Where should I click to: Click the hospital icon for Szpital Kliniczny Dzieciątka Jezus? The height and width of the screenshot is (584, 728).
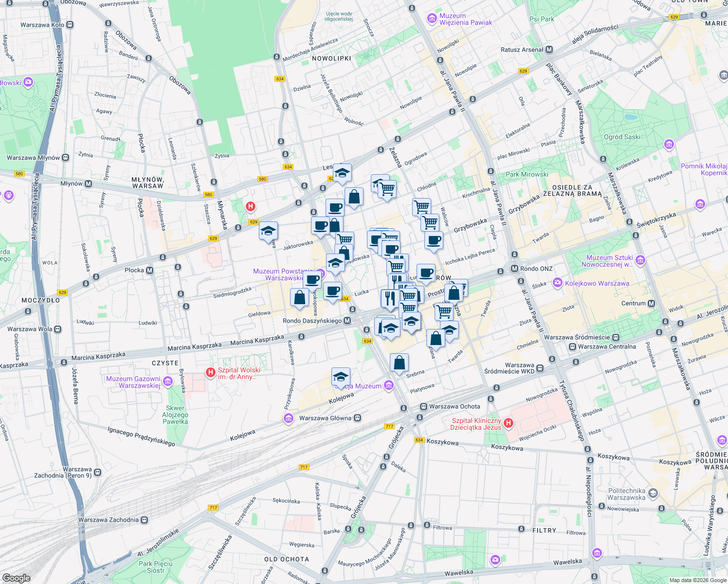pyautogui.click(x=510, y=423)
